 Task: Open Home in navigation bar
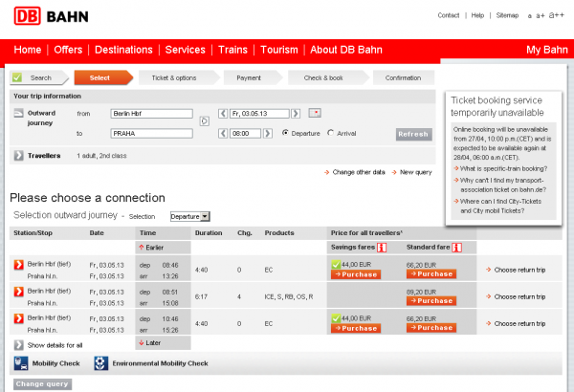[28, 50]
